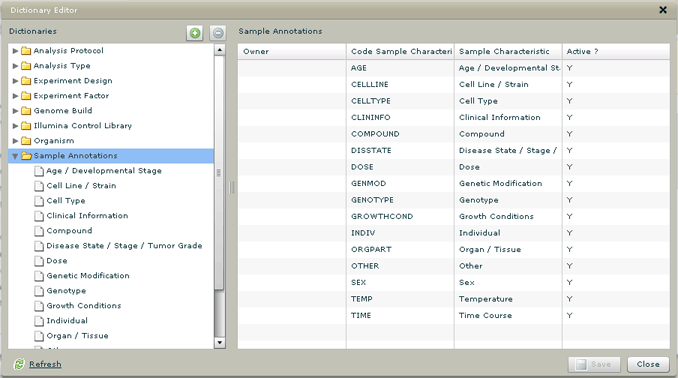Image resolution: width=678 pixels, height=378 pixels.
Task: Click the Individual document icon
Action: click(x=39, y=321)
